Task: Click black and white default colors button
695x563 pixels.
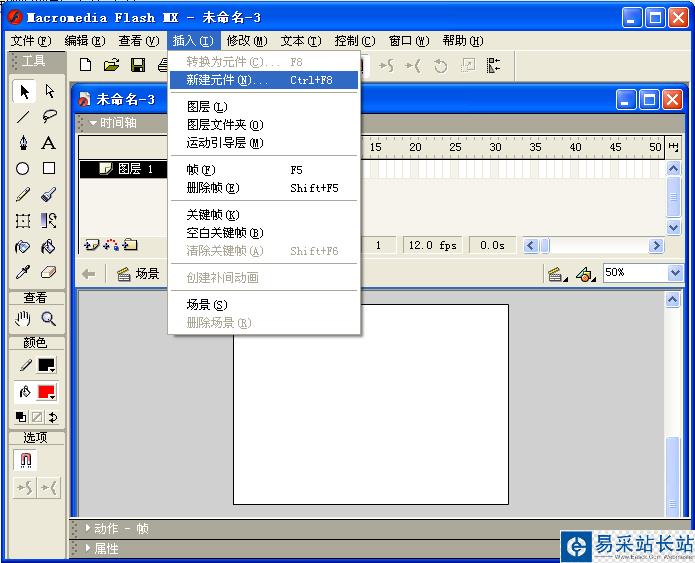Action: (21, 417)
